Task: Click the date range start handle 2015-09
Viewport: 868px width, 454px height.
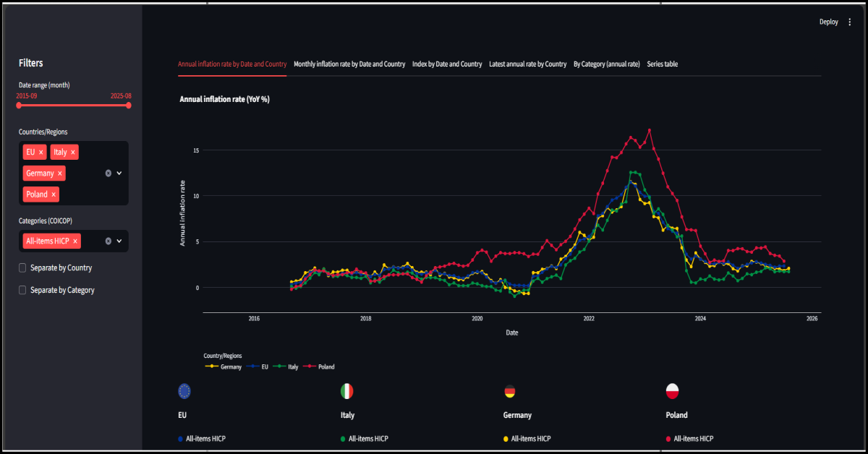Action: 19,106
